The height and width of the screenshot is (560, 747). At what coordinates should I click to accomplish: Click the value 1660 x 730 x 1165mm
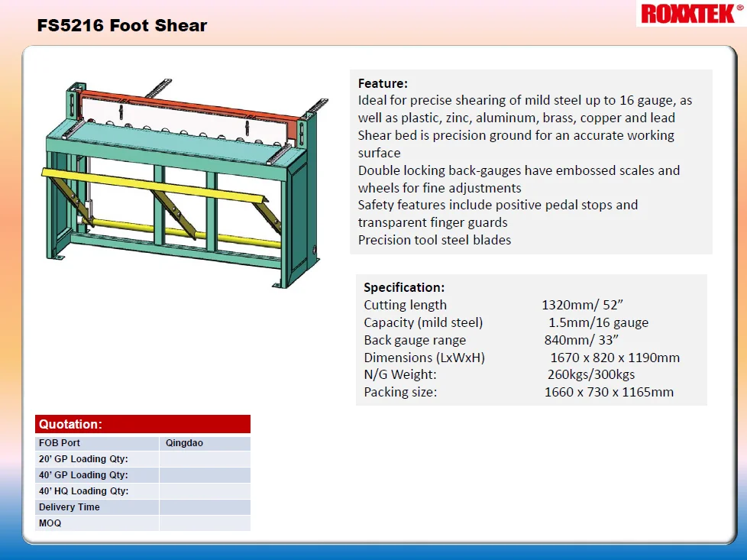point(609,392)
